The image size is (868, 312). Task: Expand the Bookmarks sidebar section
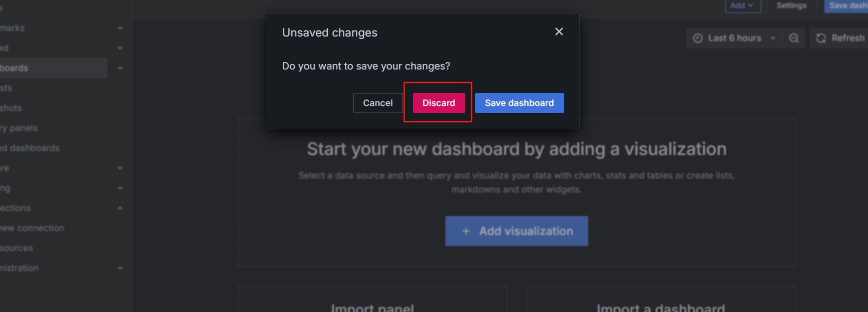point(120,28)
